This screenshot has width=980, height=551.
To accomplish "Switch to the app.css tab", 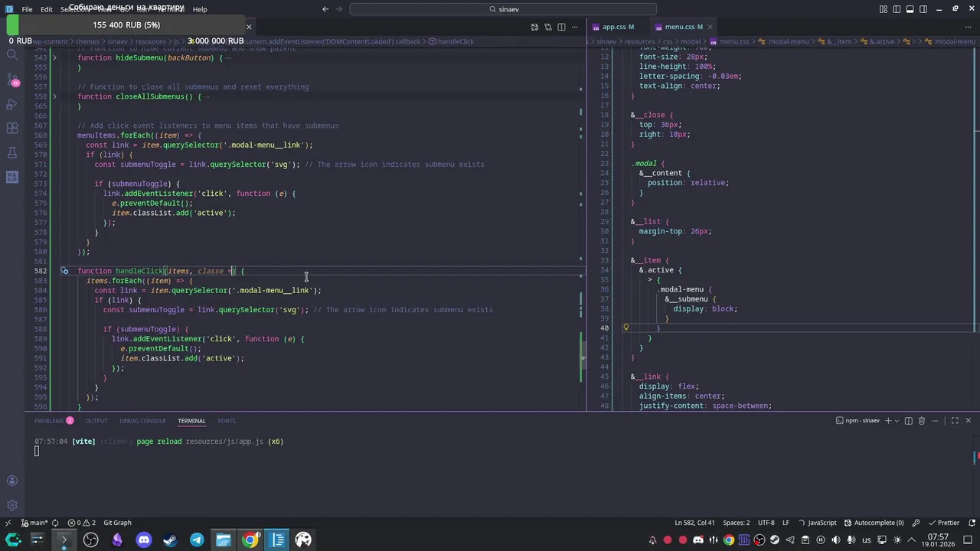I will [617, 27].
